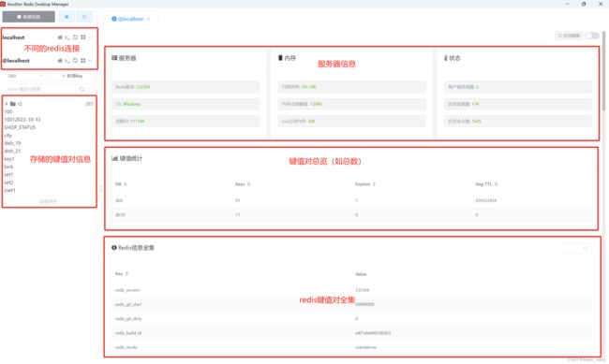
Task: Open grid menu of first localhost connection
Action: click(82, 37)
